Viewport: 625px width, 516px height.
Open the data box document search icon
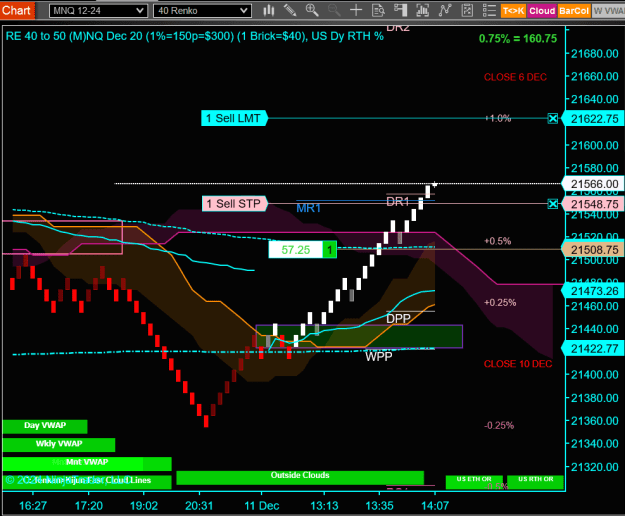tap(378, 10)
